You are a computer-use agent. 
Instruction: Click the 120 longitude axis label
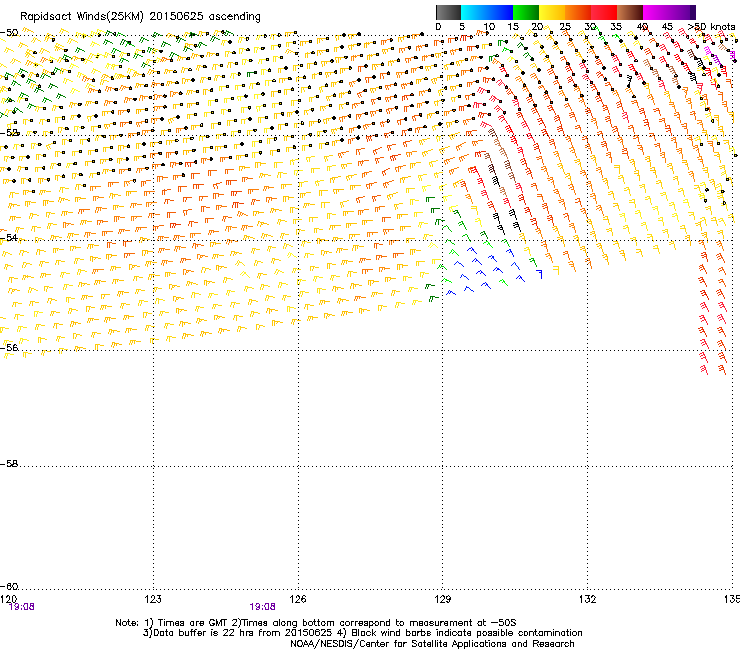click(8, 599)
